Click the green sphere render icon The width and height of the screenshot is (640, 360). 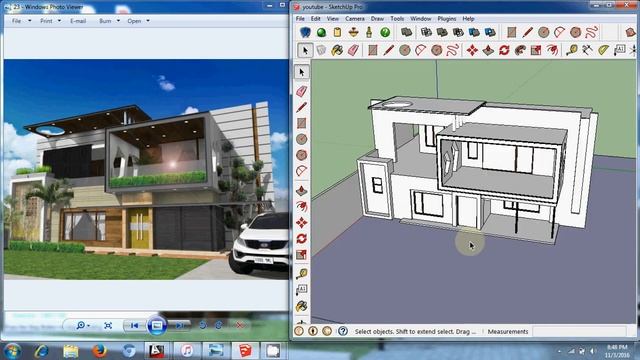point(321,32)
